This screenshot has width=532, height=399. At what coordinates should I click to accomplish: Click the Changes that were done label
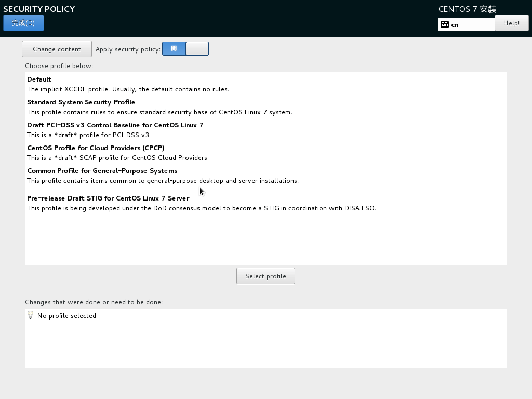click(x=94, y=302)
